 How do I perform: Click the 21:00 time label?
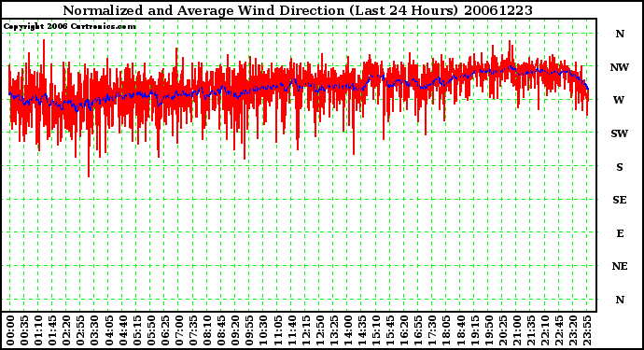coord(517,330)
